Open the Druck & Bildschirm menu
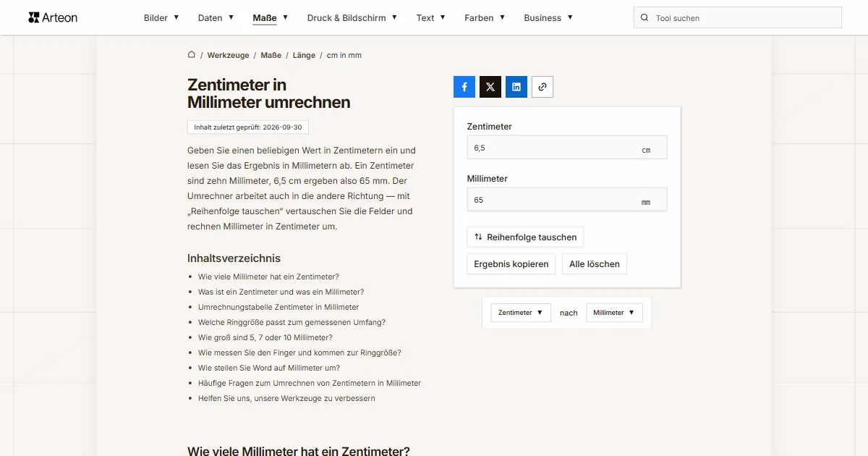This screenshot has height=456, width=868. 352,18
